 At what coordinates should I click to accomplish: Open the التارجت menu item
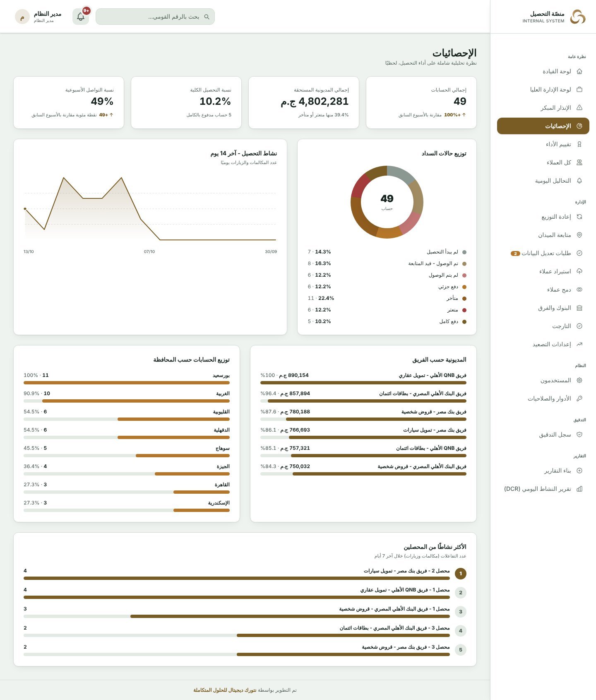pyautogui.click(x=543, y=326)
